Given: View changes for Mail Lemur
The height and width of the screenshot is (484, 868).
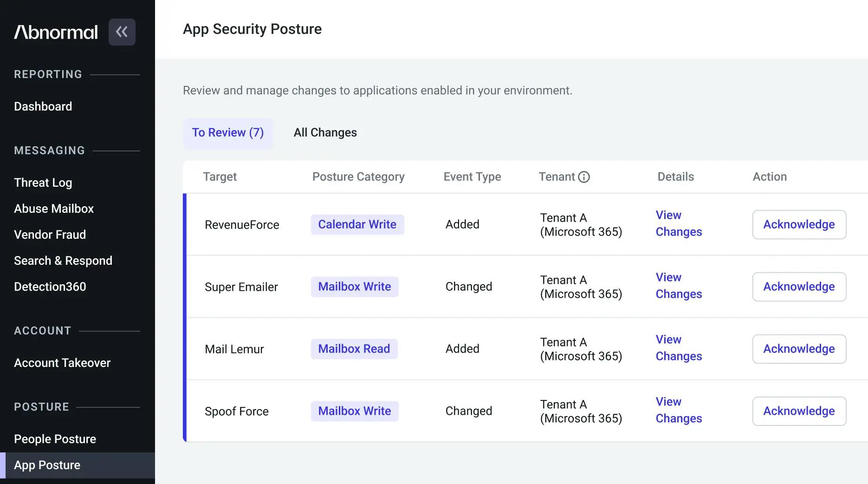Looking at the screenshot, I should click(x=678, y=348).
